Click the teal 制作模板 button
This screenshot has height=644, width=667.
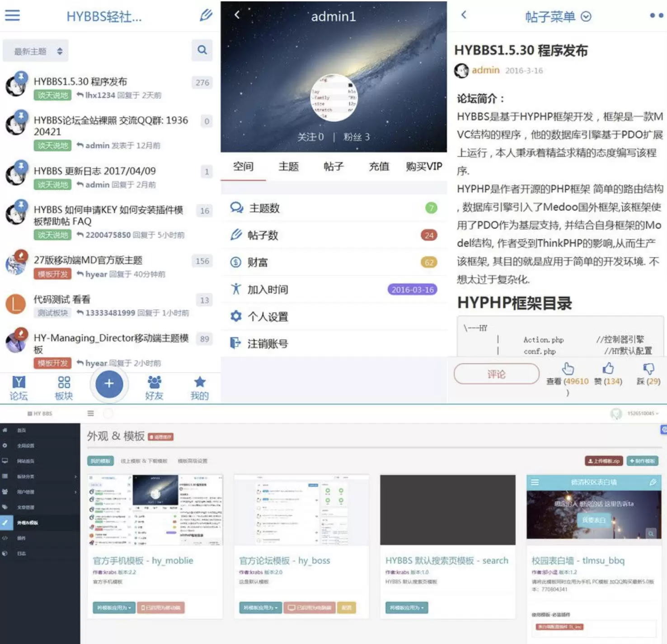(x=642, y=461)
